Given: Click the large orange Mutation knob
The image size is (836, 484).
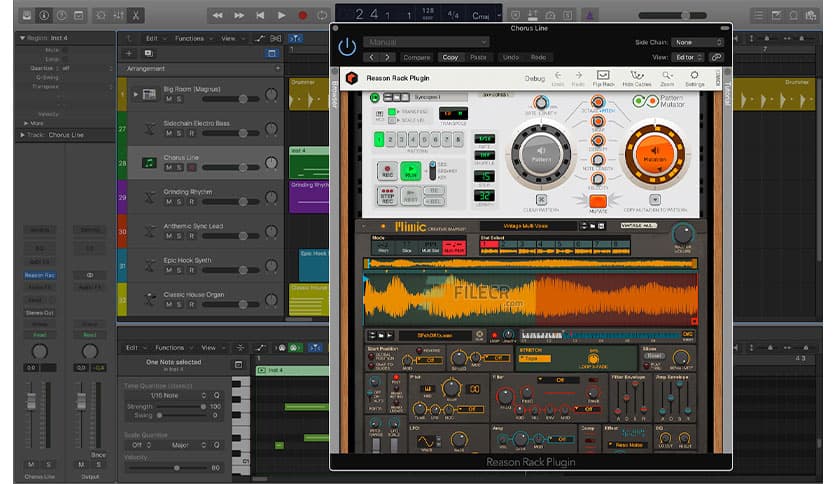Looking at the screenshot, I should click(x=655, y=154).
